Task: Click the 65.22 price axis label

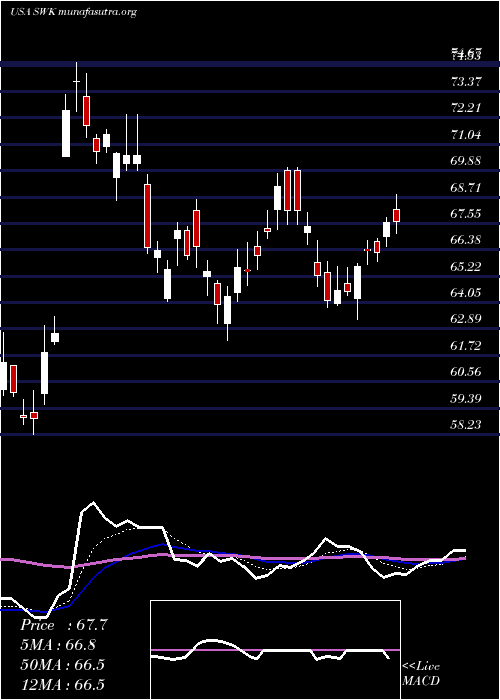Action: tap(466, 267)
